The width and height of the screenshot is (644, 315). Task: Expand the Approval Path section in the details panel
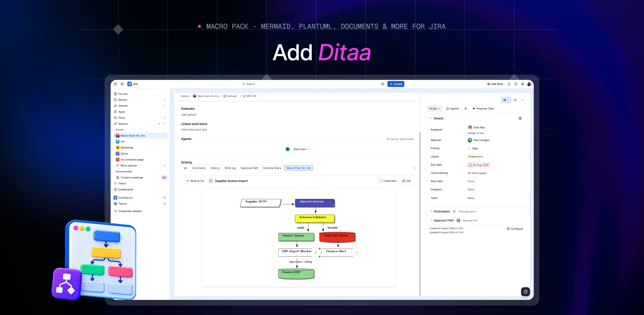point(431,220)
